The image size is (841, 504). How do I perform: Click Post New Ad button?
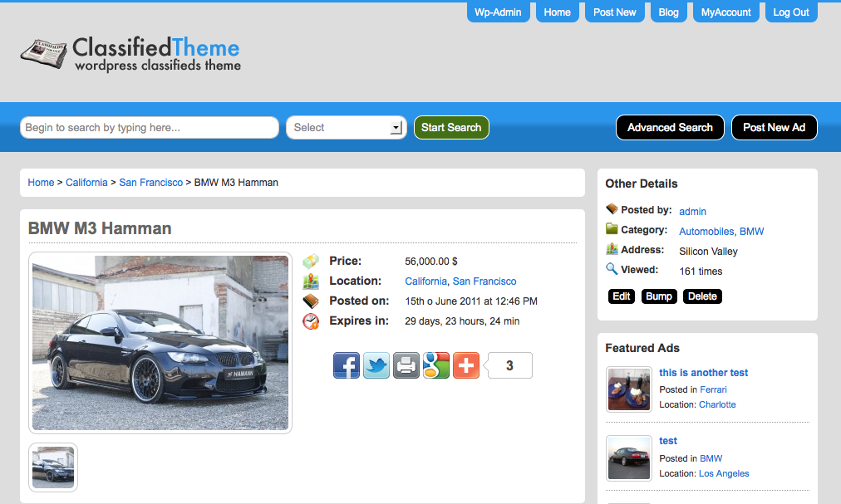pyautogui.click(x=774, y=128)
